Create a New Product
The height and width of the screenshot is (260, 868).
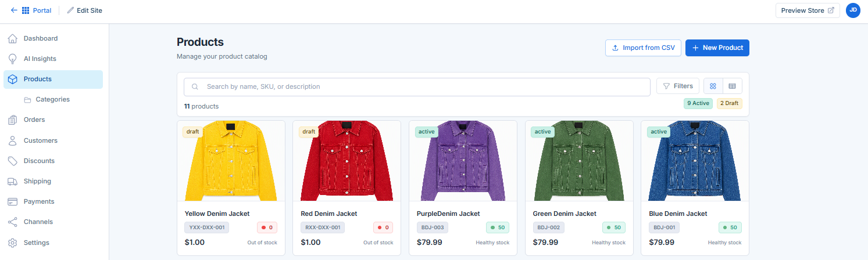point(717,48)
